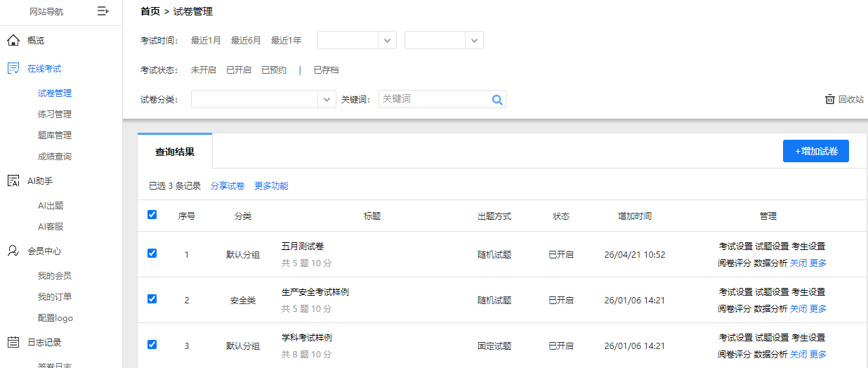Open AI出题 in the sidebar

(x=51, y=205)
